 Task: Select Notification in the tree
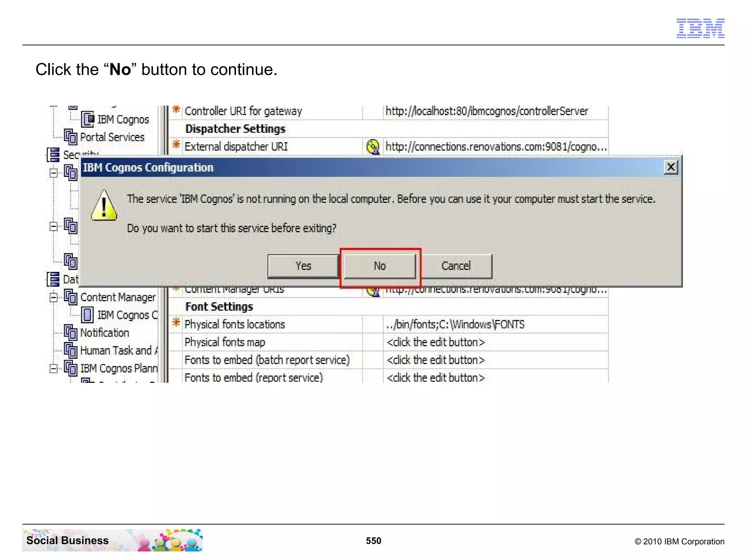point(105,333)
